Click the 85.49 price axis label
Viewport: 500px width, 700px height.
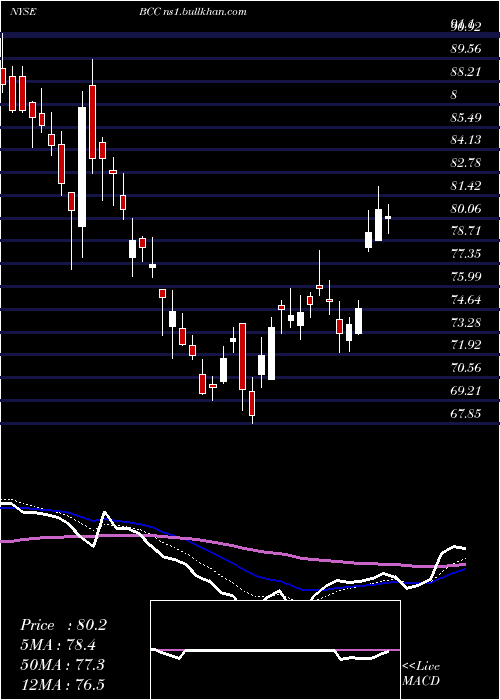click(x=466, y=118)
